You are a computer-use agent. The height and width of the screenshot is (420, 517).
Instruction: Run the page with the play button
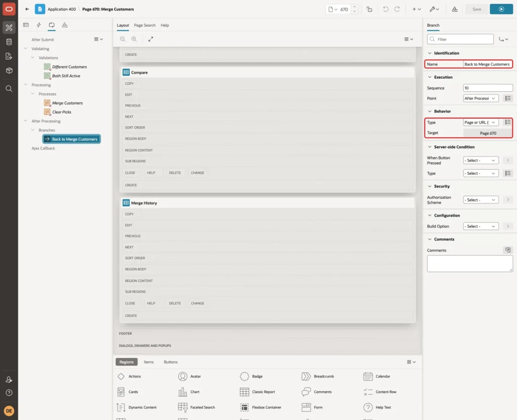point(501,9)
